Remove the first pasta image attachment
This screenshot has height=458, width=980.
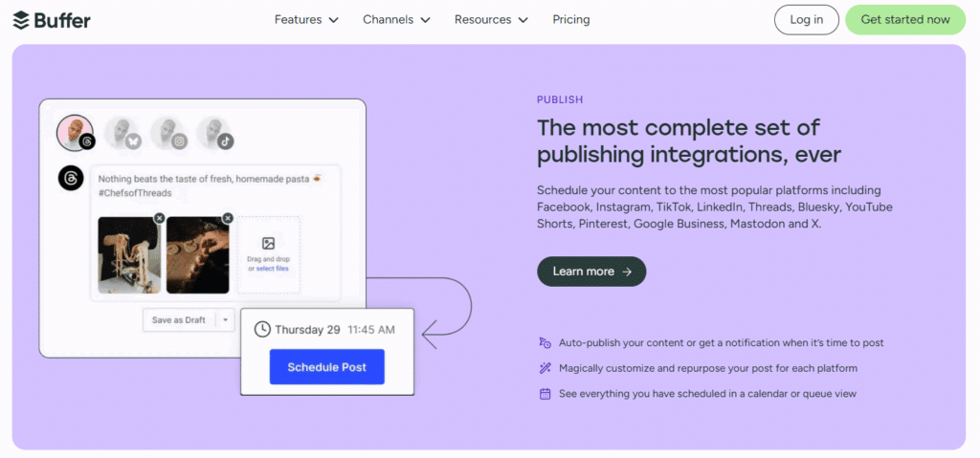(159, 218)
